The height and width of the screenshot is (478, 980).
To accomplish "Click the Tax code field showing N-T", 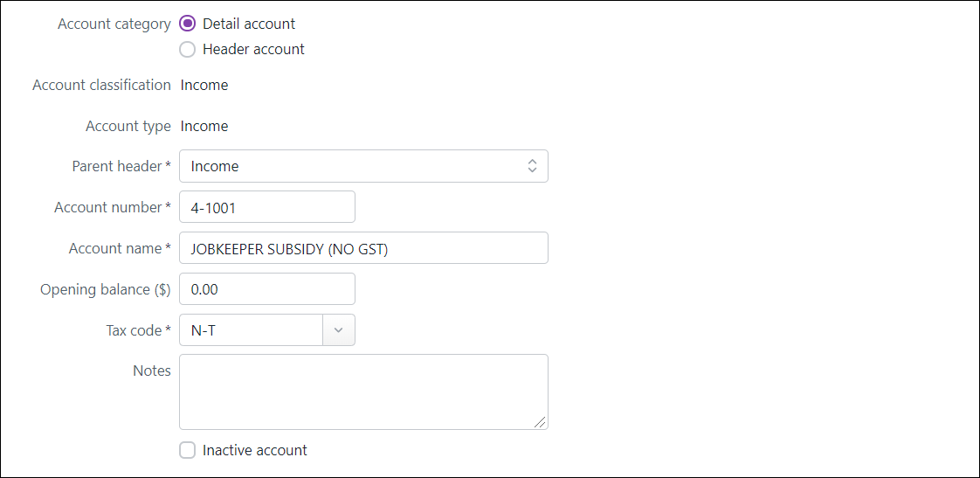I will pos(251,330).
